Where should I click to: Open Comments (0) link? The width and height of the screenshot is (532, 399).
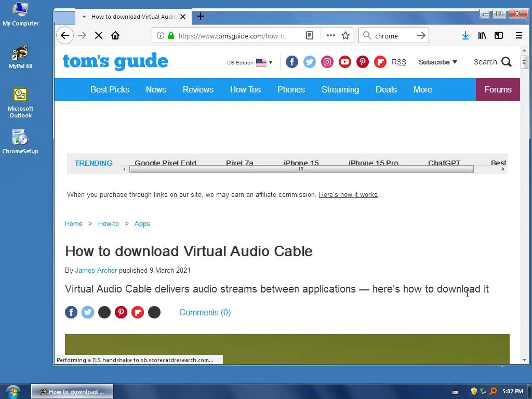pyautogui.click(x=205, y=312)
